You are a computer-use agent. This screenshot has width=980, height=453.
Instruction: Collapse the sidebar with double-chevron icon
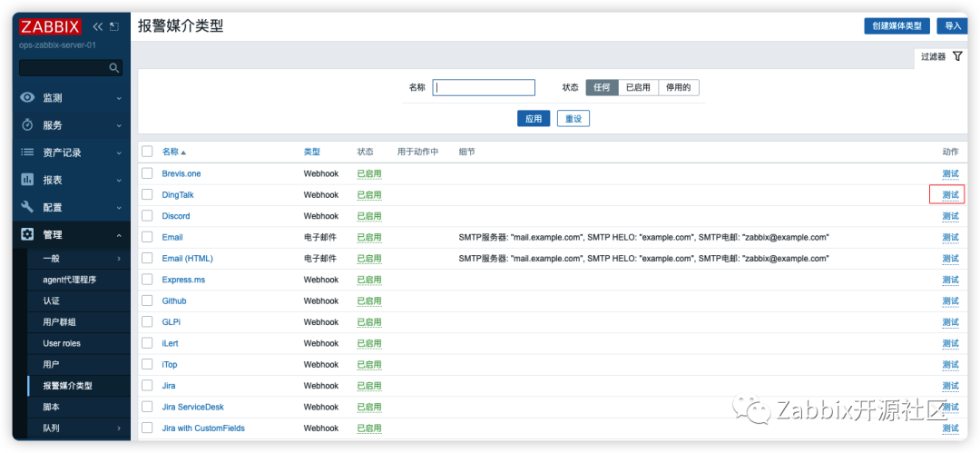[x=97, y=26]
